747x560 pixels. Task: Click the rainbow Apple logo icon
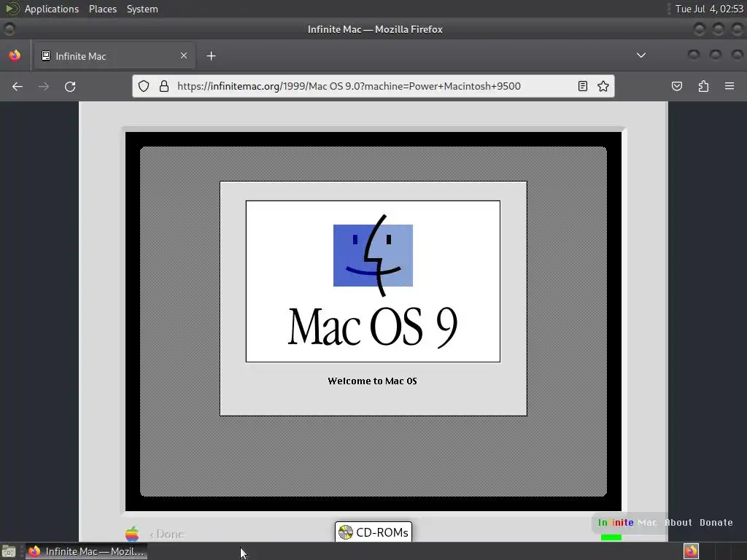[133, 534]
